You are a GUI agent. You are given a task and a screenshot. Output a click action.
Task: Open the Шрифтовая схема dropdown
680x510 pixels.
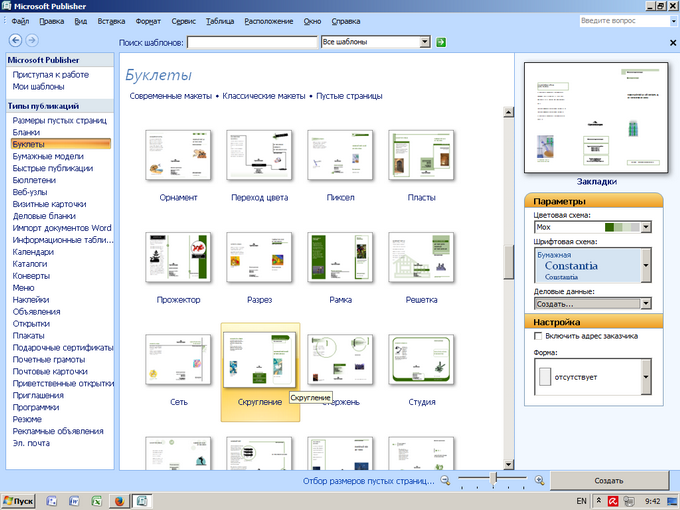(646, 267)
